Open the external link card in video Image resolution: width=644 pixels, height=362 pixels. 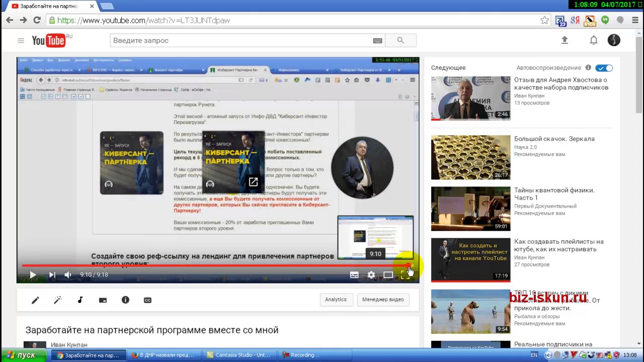tap(253, 182)
